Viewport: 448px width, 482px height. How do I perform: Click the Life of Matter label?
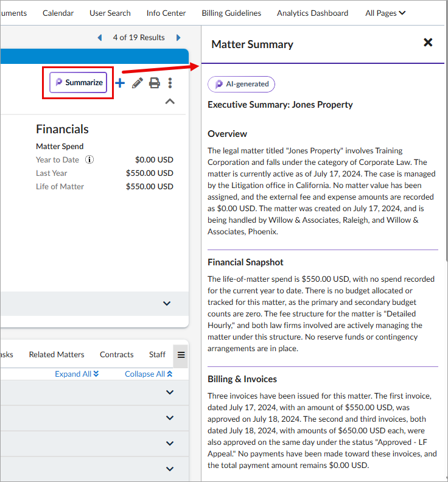coord(60,187)
